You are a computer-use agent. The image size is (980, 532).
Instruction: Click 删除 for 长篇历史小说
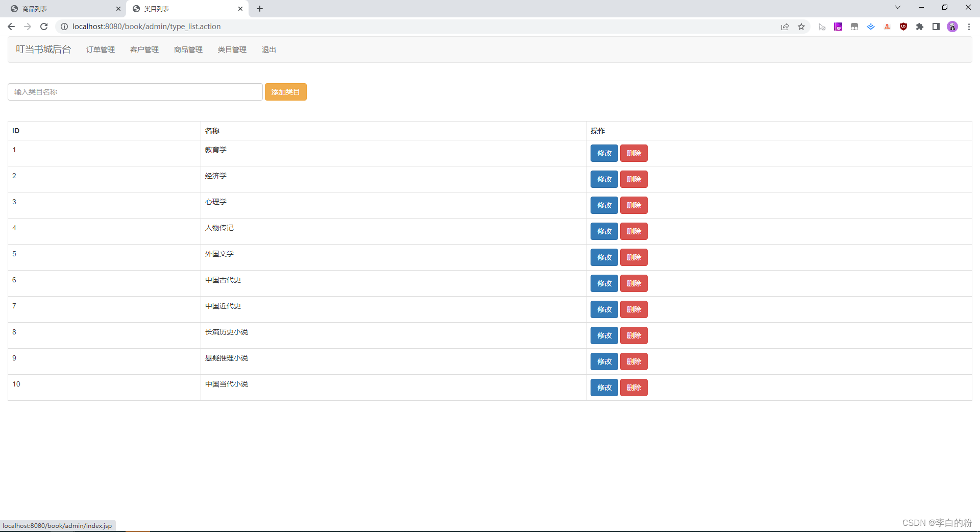634,335
